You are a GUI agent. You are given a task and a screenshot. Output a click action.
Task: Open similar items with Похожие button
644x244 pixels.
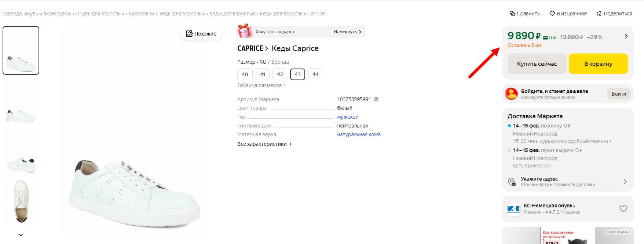tap(201, 34)
